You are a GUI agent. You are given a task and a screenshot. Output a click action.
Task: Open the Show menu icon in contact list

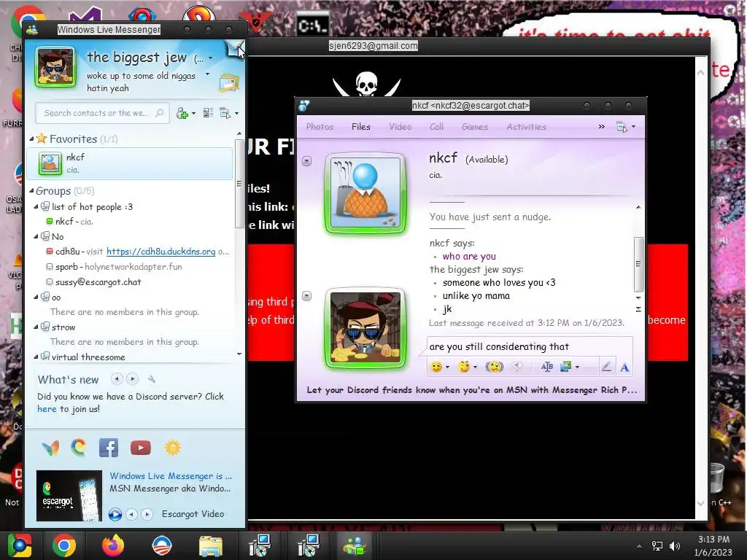(x=225, y=113)
